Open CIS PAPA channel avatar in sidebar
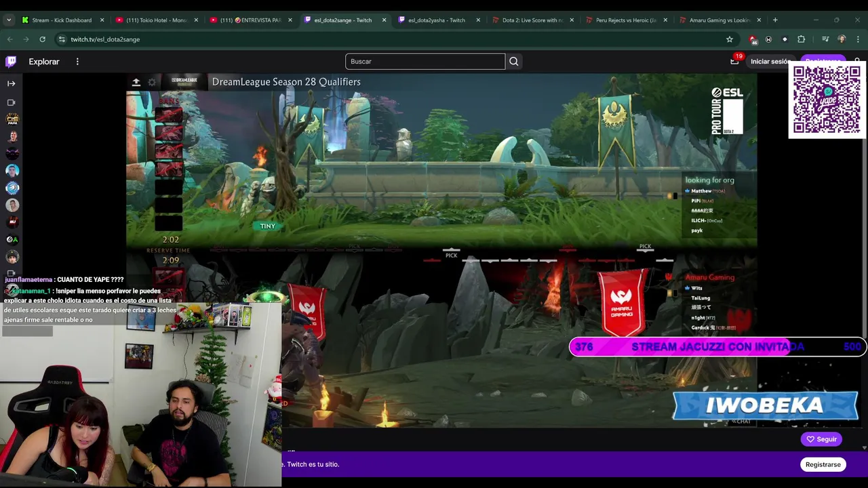This screenshot has width=868, height=488. click(12, 119)
